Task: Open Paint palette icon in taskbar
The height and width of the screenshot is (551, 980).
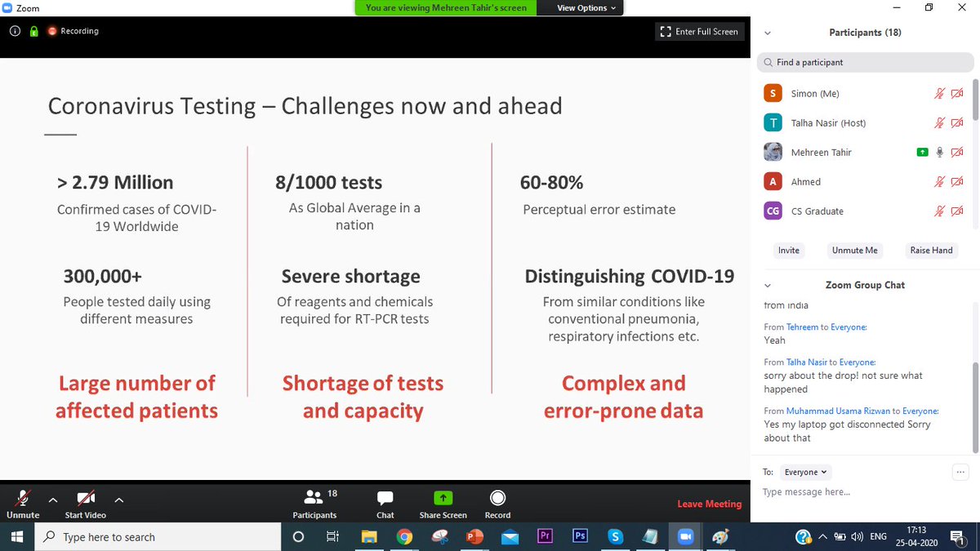Action: click(x=720, y=536)
